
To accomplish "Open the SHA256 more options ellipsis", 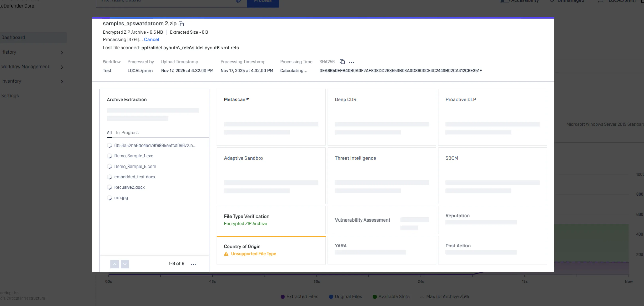I will tap(351, 62).
